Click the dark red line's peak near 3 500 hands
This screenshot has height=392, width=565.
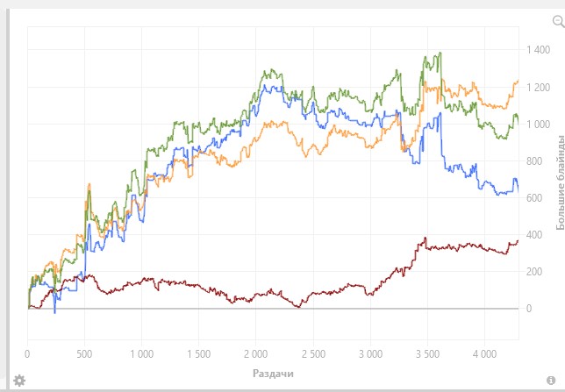426,239
